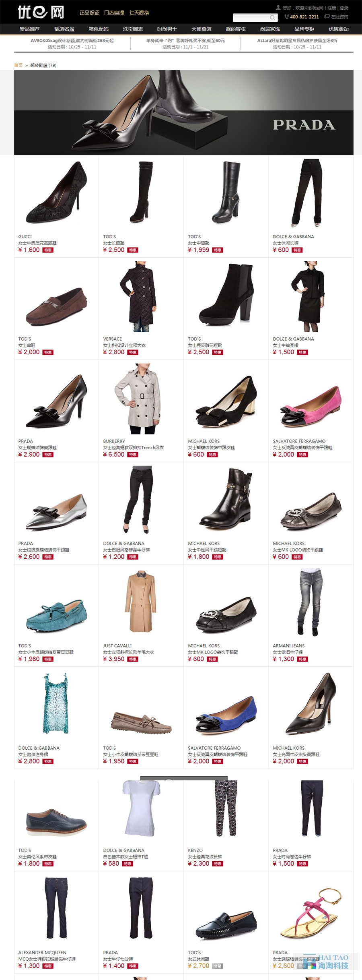Click the 售罄 tag on TOD'S ¥2,700 loafers

coord(217,966)
